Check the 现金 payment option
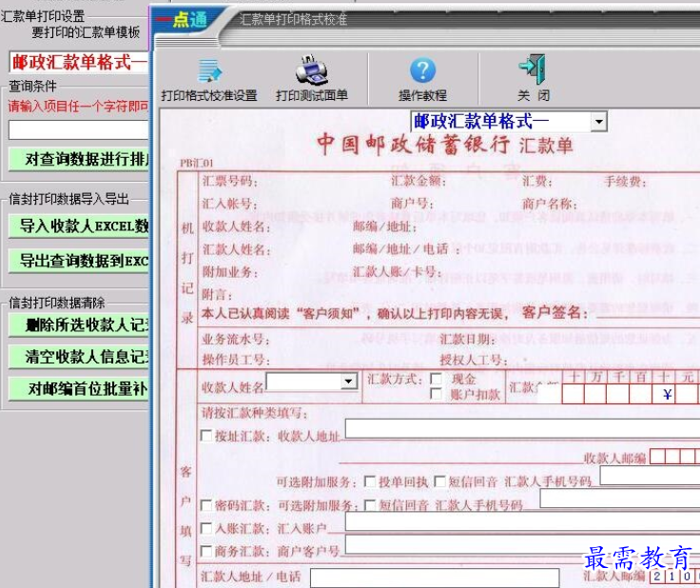This screenshot has height=588, width=700. [x=437, y=379]
